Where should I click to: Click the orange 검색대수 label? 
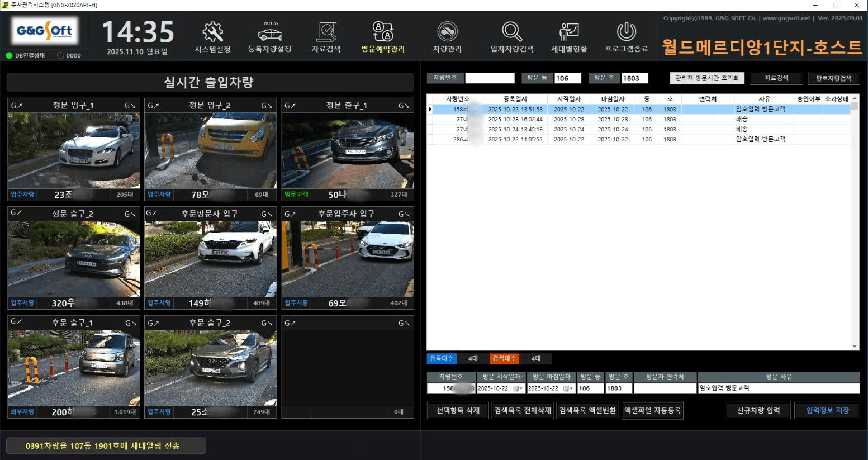point(504,359)
